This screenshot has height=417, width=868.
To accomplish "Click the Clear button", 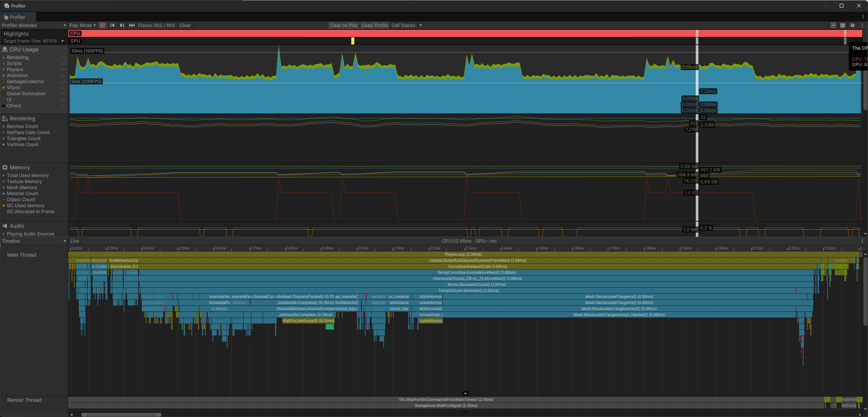I will (x=185, y=25).
